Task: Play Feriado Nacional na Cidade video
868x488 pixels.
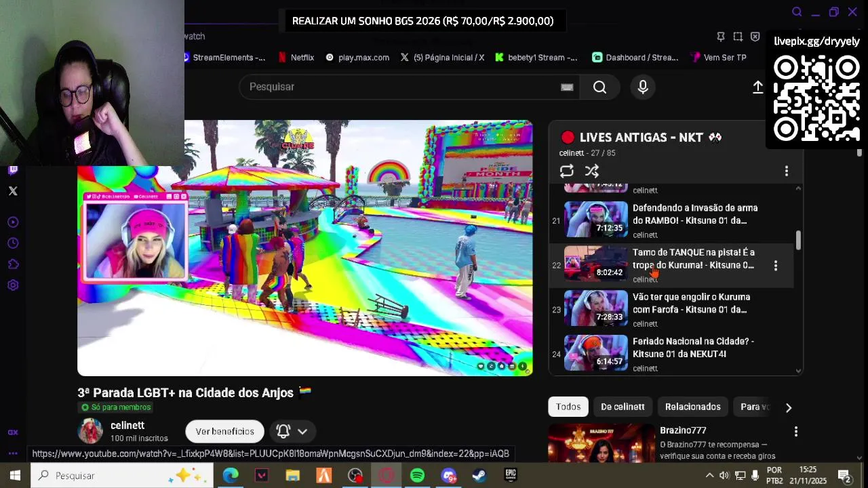Action: click(693, 348)
